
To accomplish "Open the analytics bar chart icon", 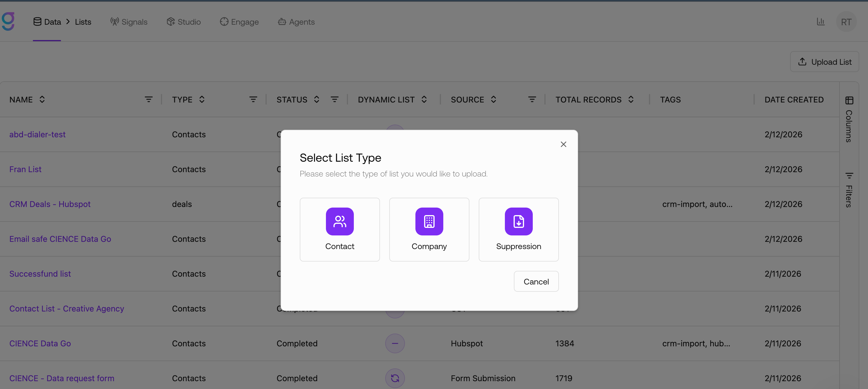I will pyautogui.click(x=820, y=22).
